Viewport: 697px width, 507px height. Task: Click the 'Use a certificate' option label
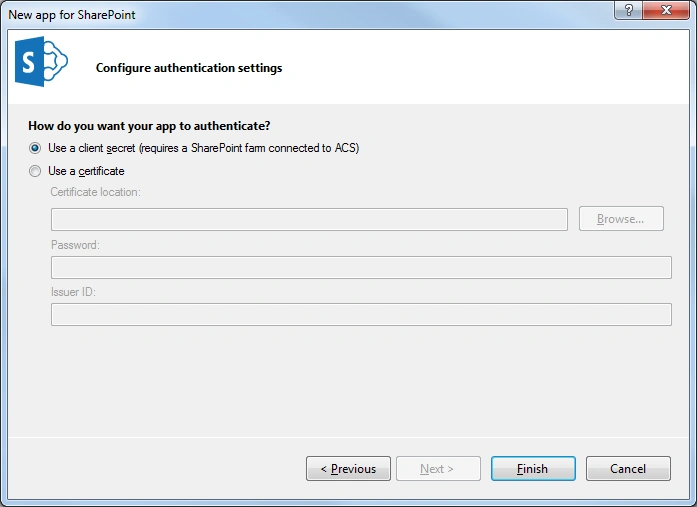pyautogui.click(x=86, y=171)
